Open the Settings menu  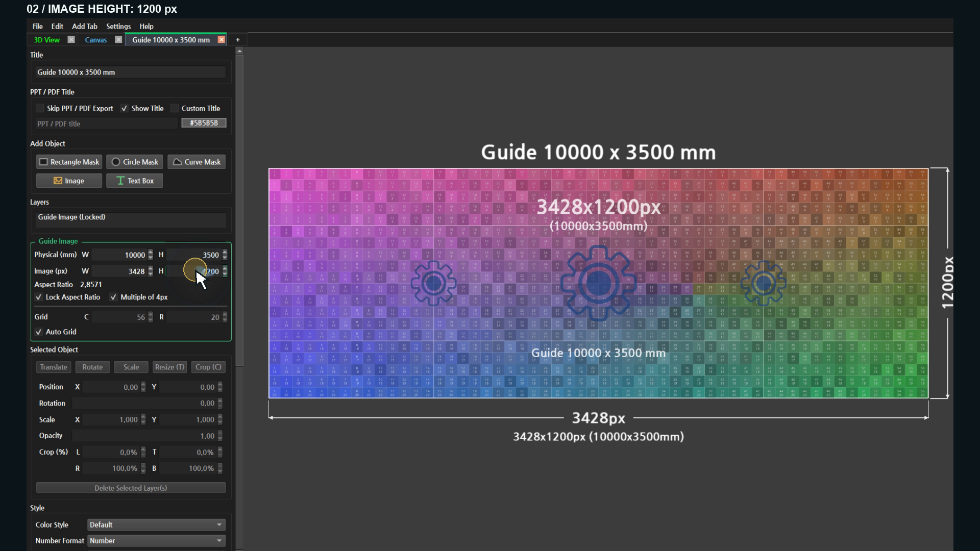tap(118, 27)
